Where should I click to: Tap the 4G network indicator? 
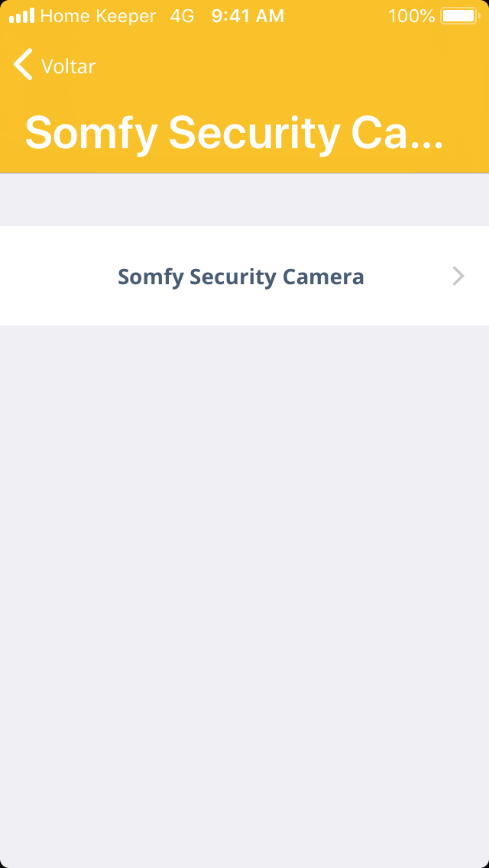pos(182,16)
